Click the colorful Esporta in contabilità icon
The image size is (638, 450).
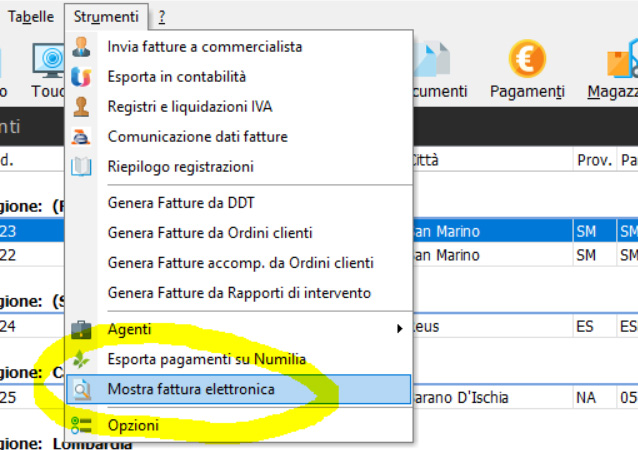click(x=81, y=76)
